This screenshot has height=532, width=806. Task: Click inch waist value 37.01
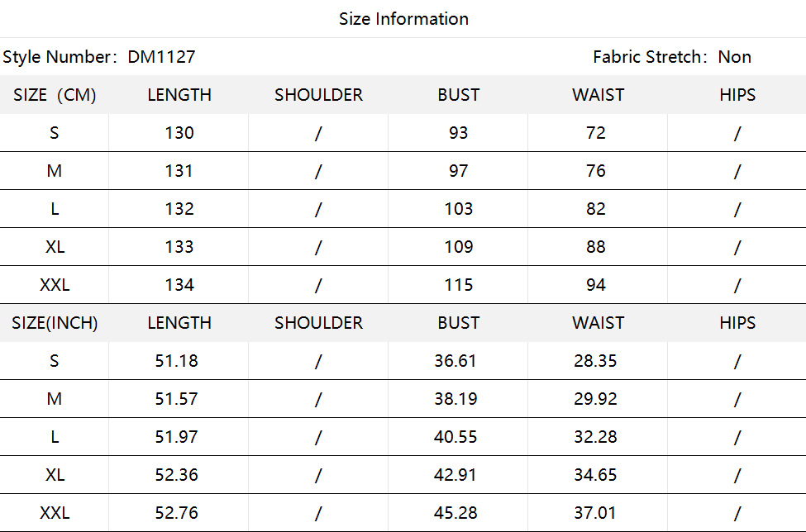click(x=595, y=513)
